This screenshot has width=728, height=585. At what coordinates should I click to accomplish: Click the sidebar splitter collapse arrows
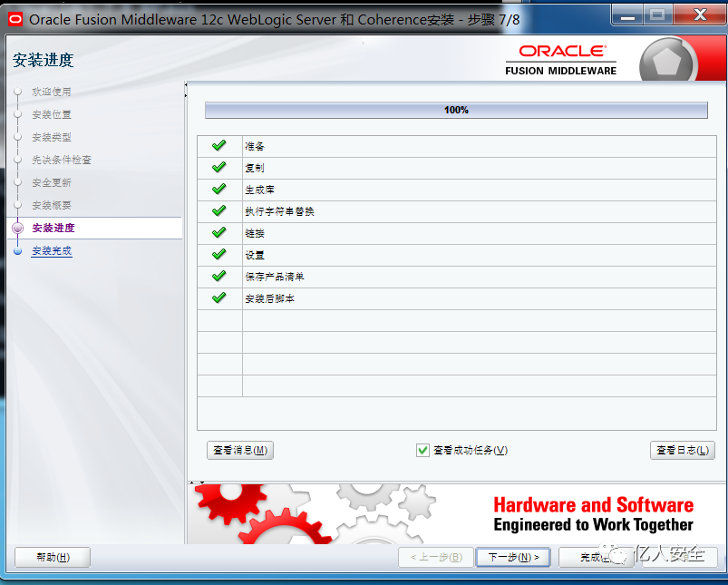point(186,90)
